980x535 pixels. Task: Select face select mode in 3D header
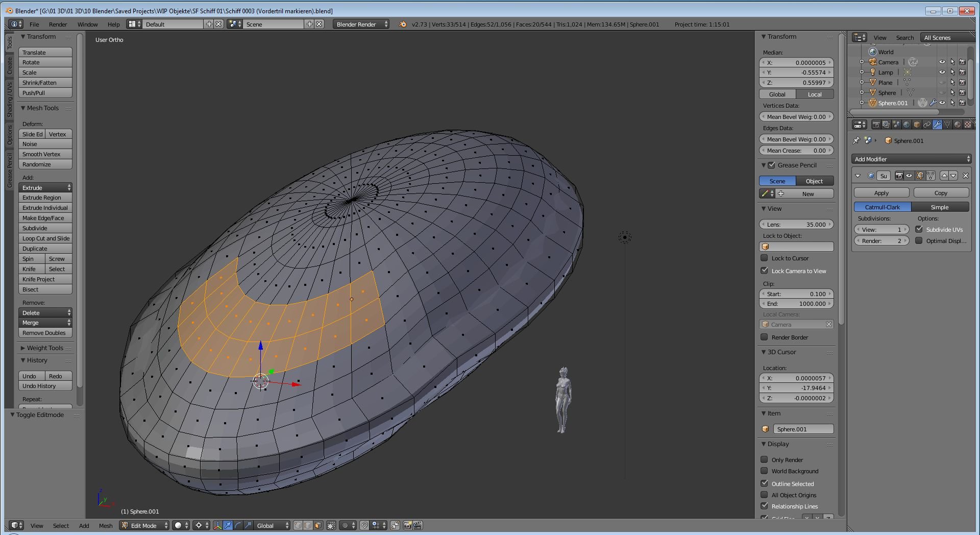[x=318, y=525]
